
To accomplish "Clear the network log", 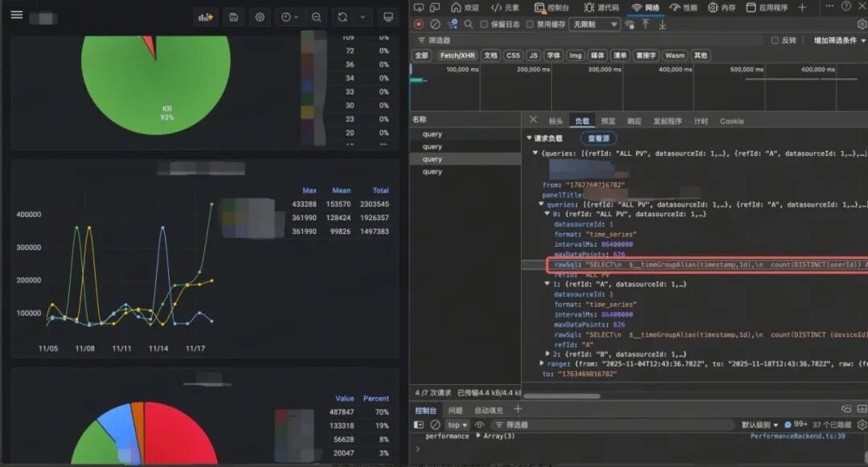I will click(x=435, y=24).
